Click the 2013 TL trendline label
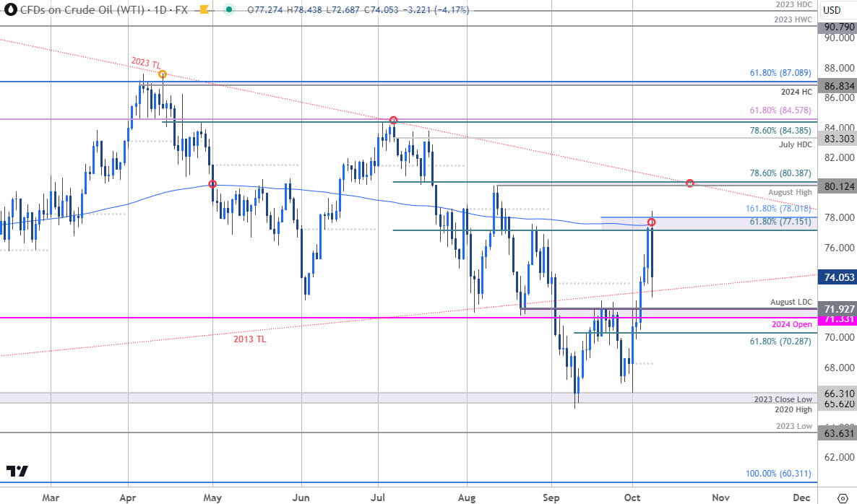The width and height of the screenshot is (857, 504). coord(249,339)
